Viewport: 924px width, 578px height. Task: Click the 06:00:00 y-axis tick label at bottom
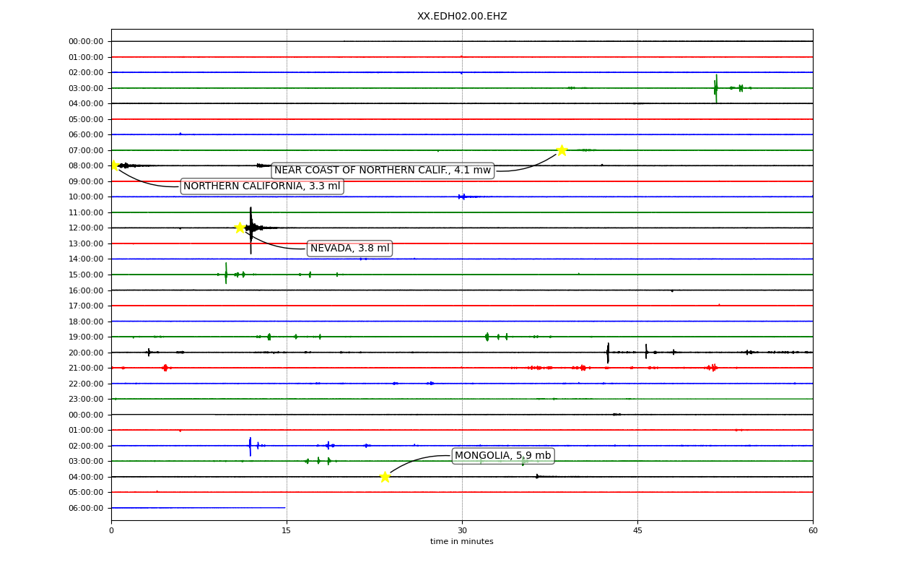tap(86, 508)
